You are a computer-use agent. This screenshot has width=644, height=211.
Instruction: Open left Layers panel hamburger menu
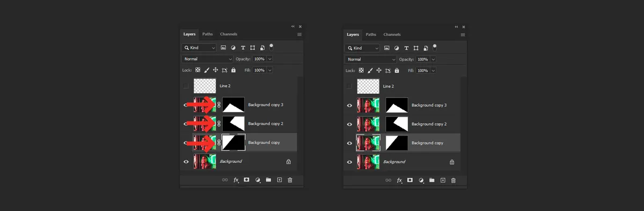point(299,34)
